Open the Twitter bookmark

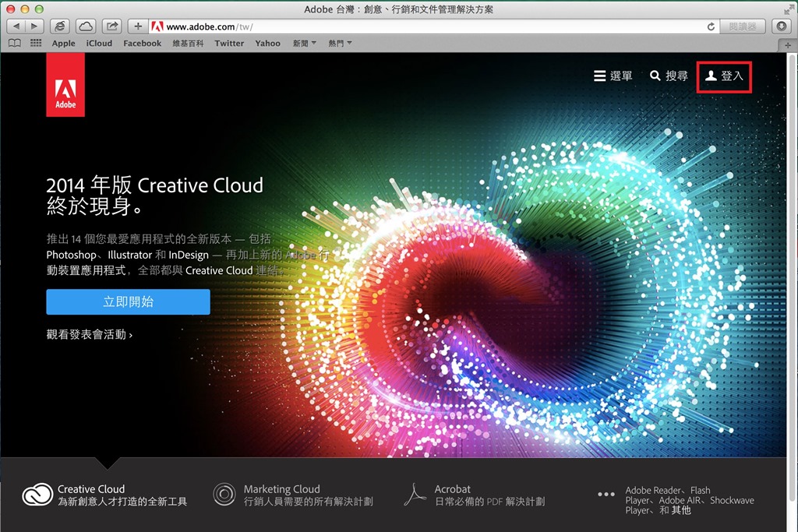point(229,44)
